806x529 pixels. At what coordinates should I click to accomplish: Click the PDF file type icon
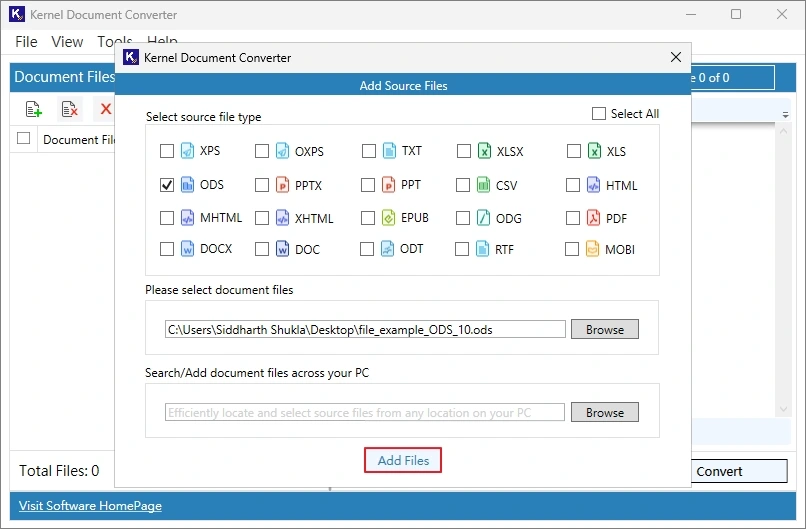(593, 218)
